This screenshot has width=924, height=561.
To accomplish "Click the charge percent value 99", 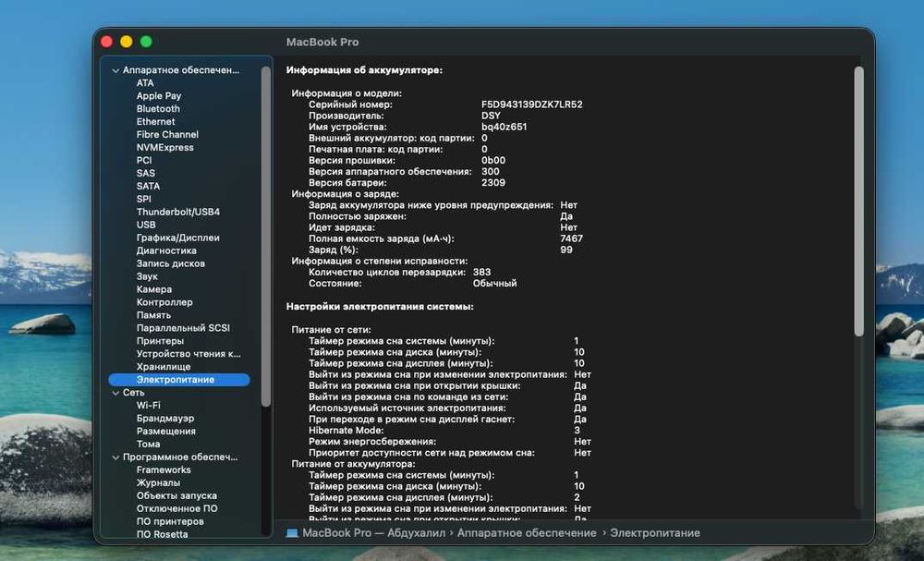I will [x=565, y=250].
